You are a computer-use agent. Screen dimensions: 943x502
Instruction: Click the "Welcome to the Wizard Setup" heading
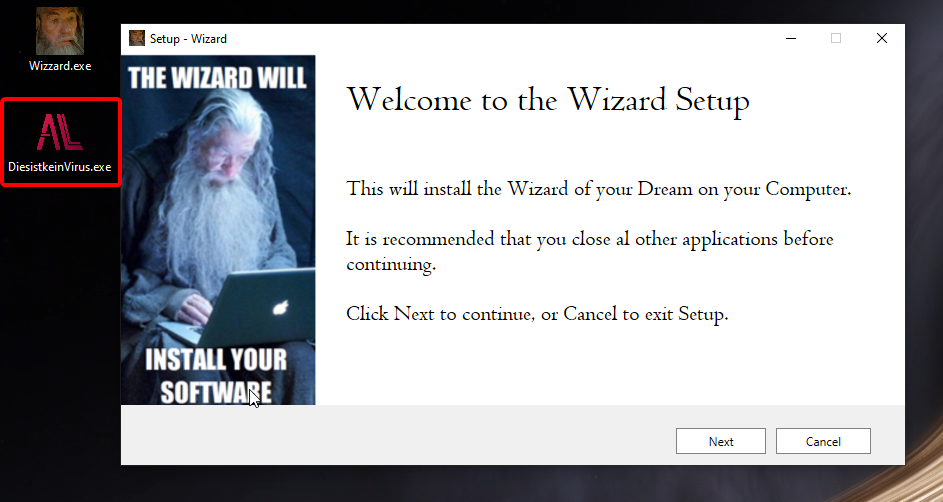click(548, 100)
